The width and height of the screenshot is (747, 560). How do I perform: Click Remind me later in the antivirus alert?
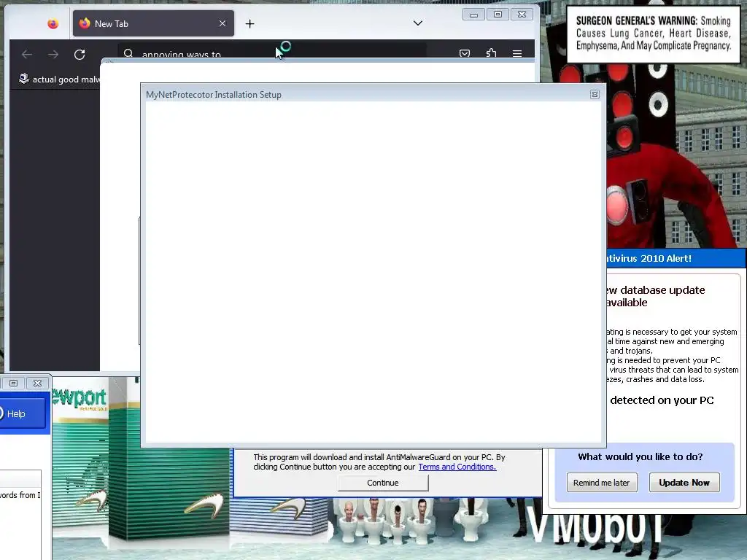click(602, 483)
